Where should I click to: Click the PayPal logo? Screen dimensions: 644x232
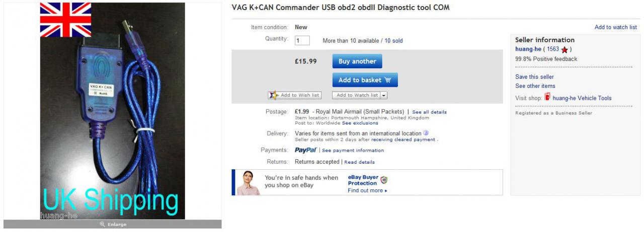[305, 150]
